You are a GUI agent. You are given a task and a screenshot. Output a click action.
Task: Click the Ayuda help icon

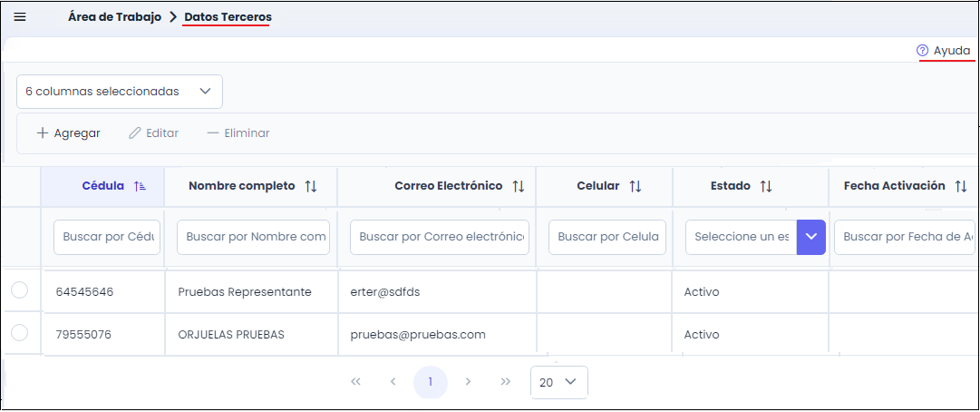pos(922,51)
